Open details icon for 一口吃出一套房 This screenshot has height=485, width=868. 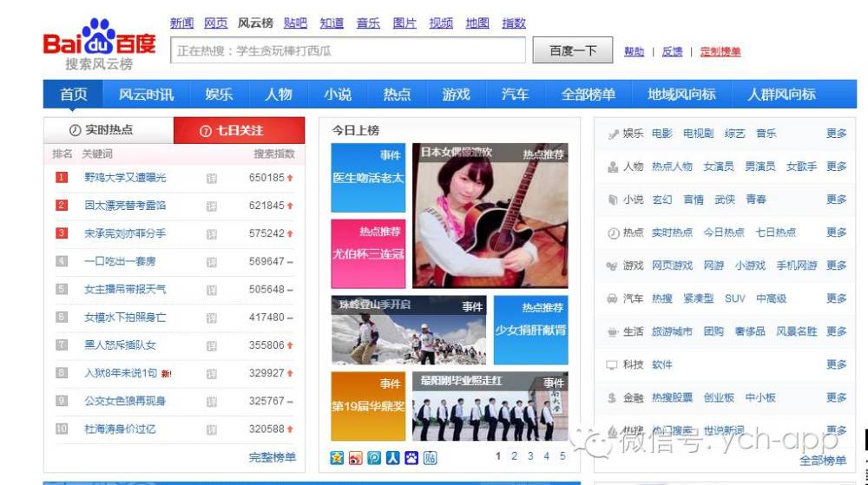212,261
